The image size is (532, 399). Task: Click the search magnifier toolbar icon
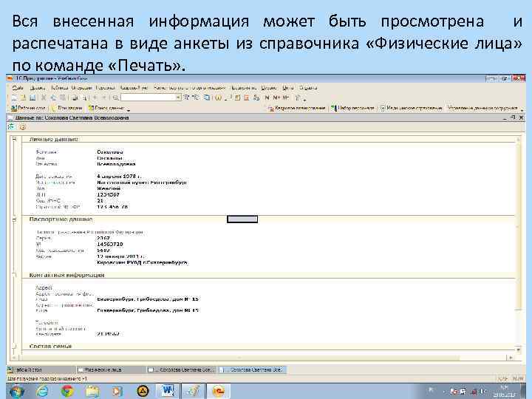(116, 98)
